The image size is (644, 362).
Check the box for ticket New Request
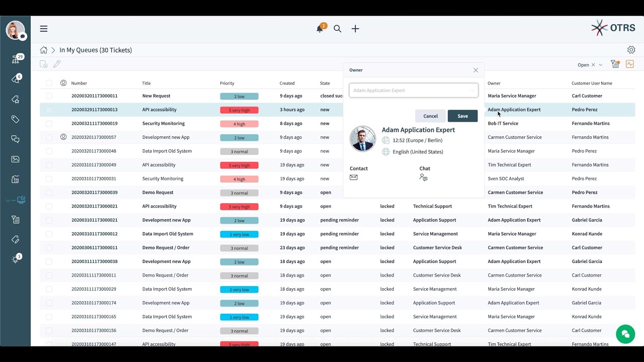point(49,96)
